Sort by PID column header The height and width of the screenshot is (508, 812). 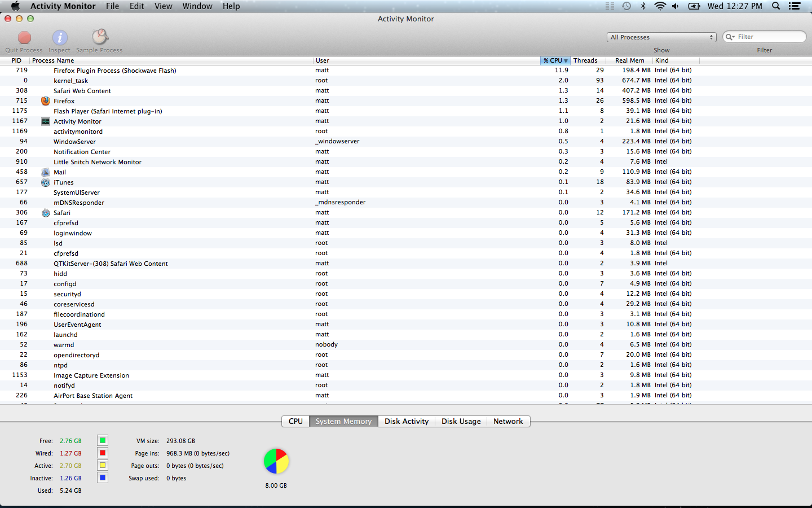(x=16, y=60)
